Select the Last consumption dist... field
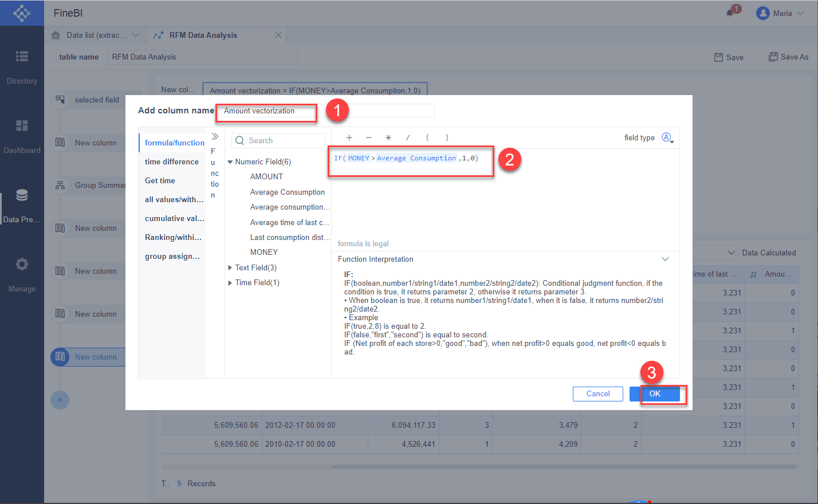Image resolution: width=818 pixels, height=504 pixels. point(290,238)
